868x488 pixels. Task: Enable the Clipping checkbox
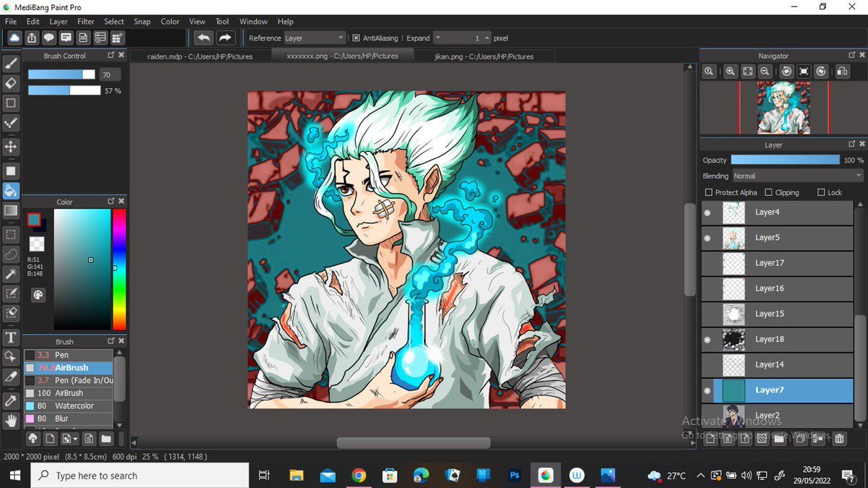(769, 192)
